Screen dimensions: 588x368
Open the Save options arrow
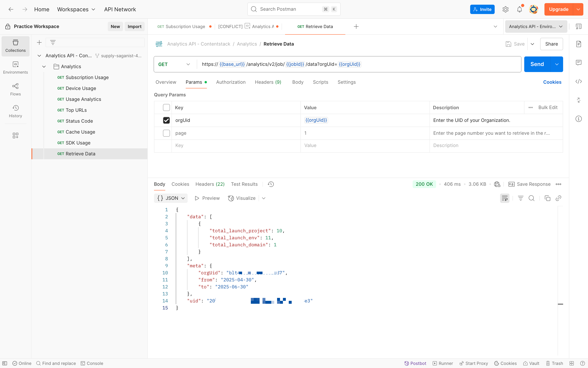click(x=532, y=44)
